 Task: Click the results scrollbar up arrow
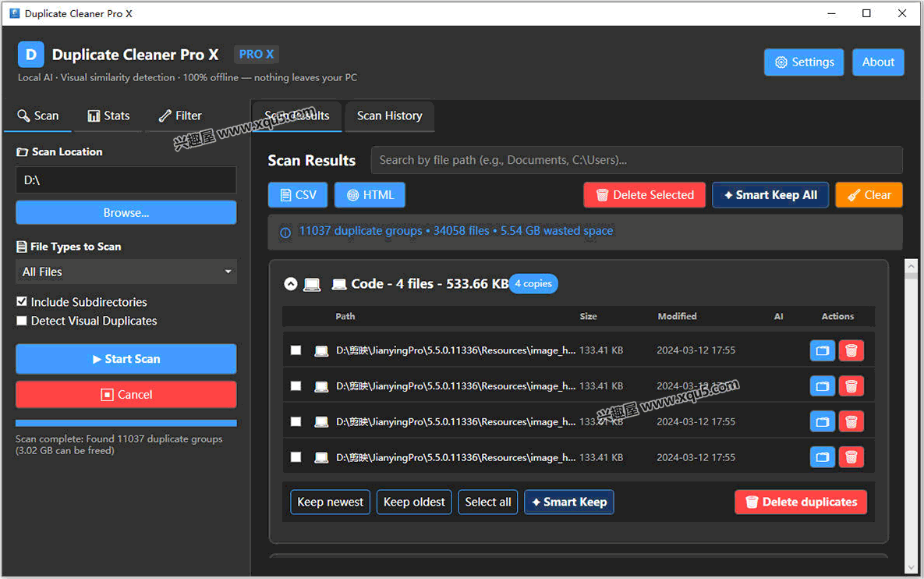(x=911, y=267)
